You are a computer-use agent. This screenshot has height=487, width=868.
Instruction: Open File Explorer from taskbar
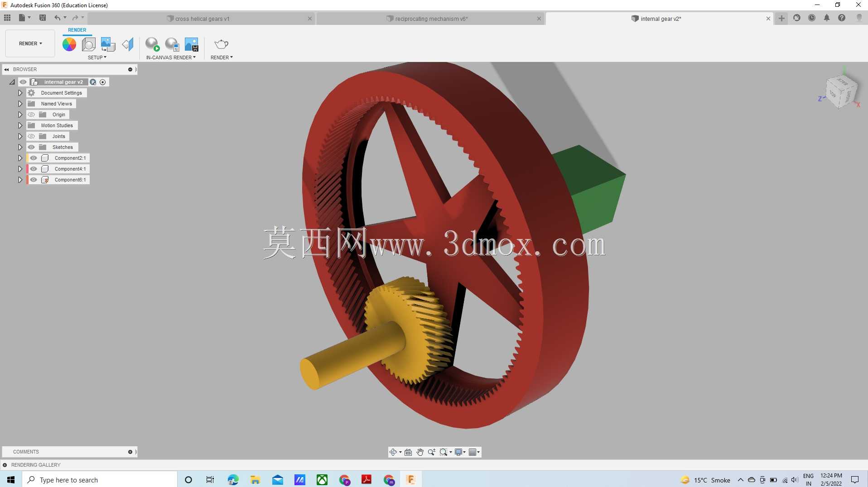256,480
